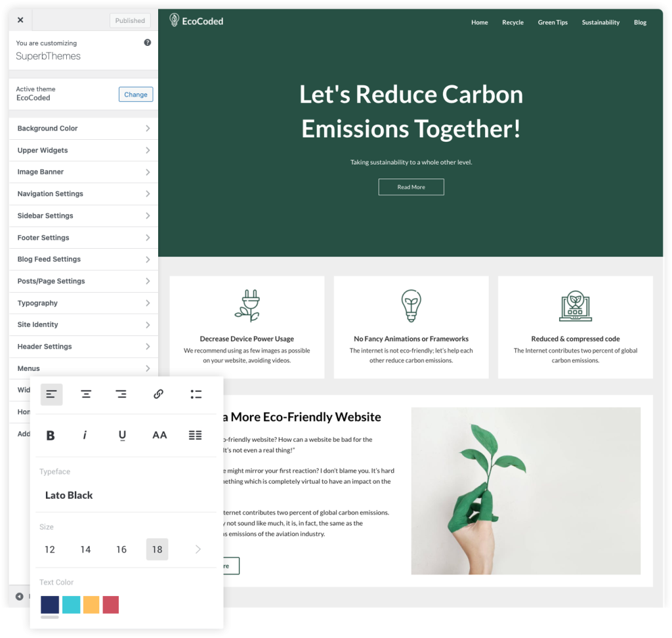Create a bulleted list
Screen dimensions: 672x638
(x=195, y=394)
